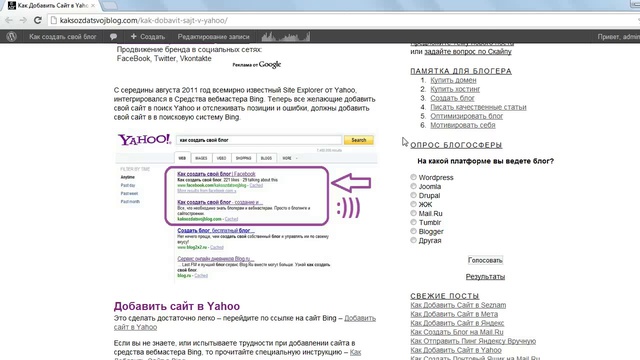Select the Joomla poll option
640x360 pixels.
413,186
